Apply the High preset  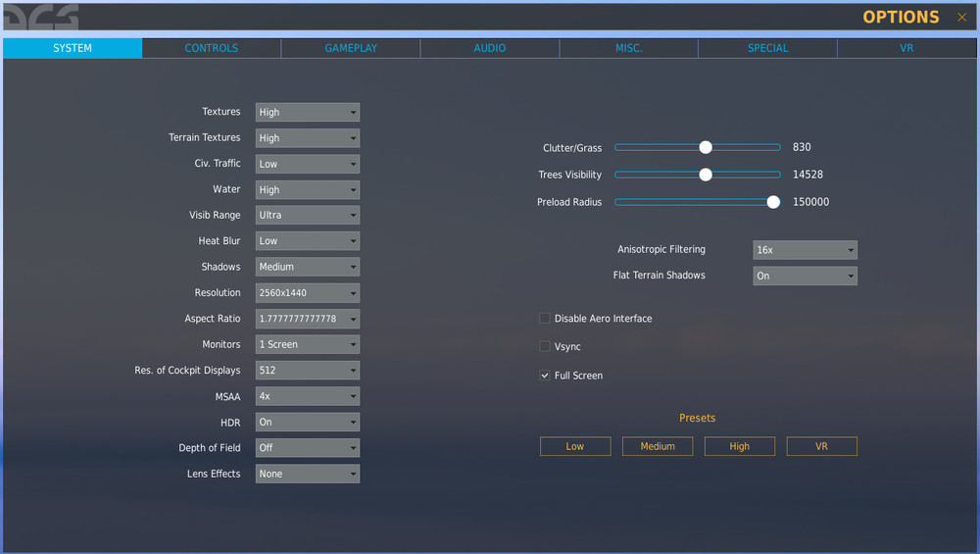pyautogui.click(x=739, y=446)
